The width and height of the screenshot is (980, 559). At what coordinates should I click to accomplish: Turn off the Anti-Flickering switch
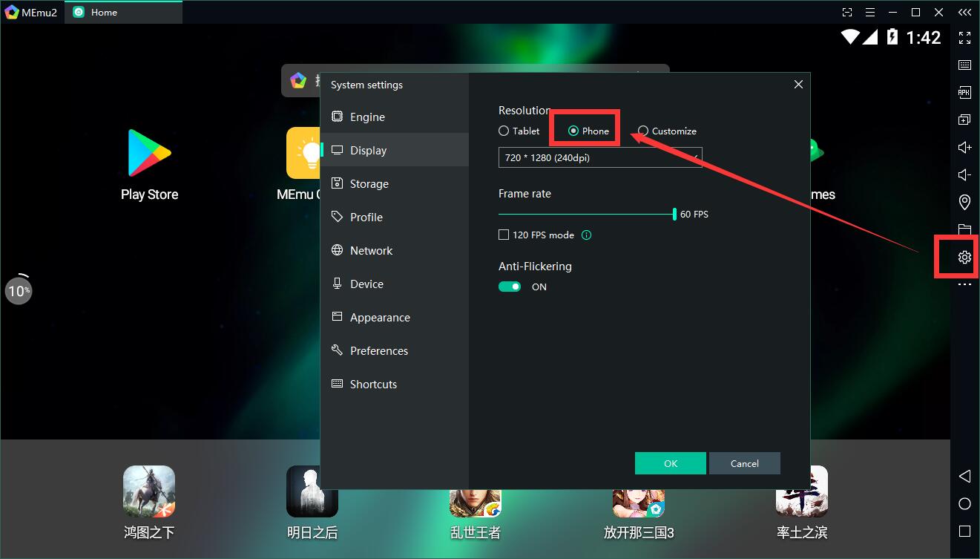click(x=510, y=287)
